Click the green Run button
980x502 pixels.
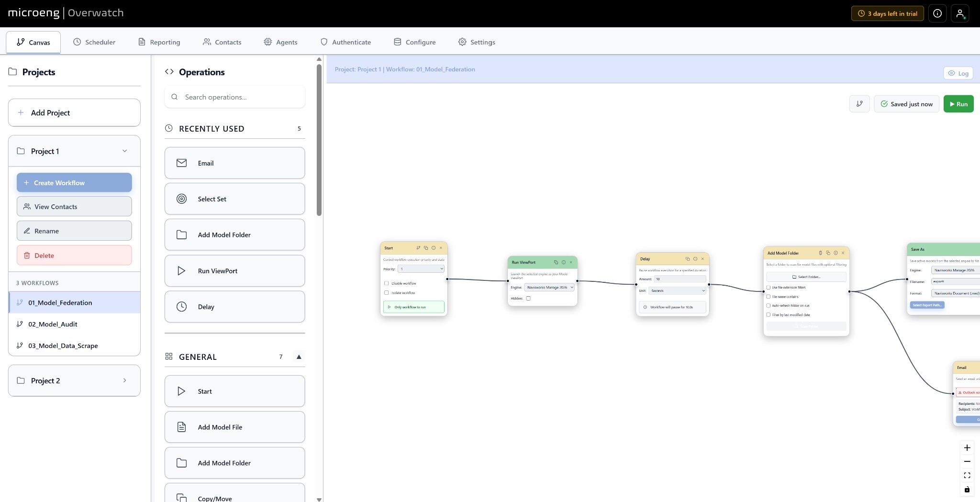[x=958, y=104]
